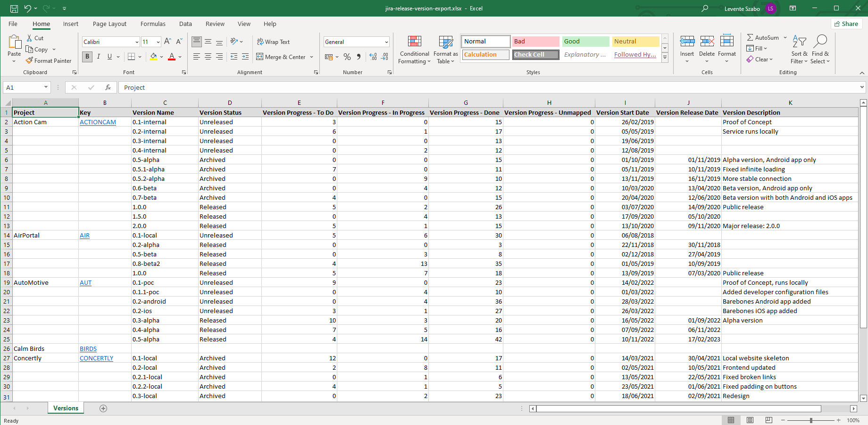Click the Cut scissors icon
The width and height of the screenshot is (868, 425).
(x=29, y=38)
